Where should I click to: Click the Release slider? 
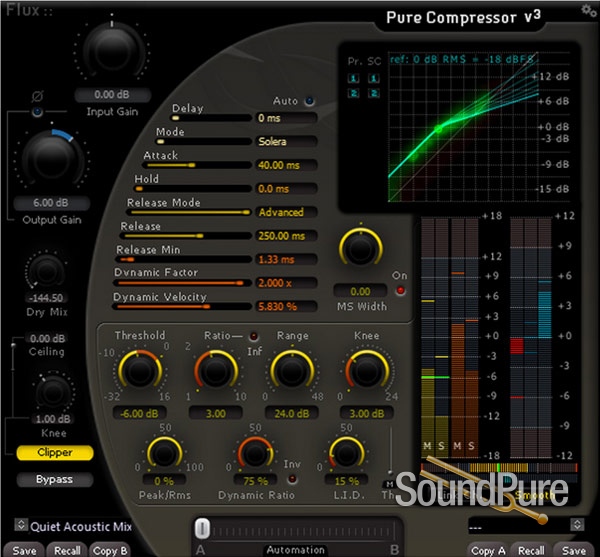pos(185,236)
